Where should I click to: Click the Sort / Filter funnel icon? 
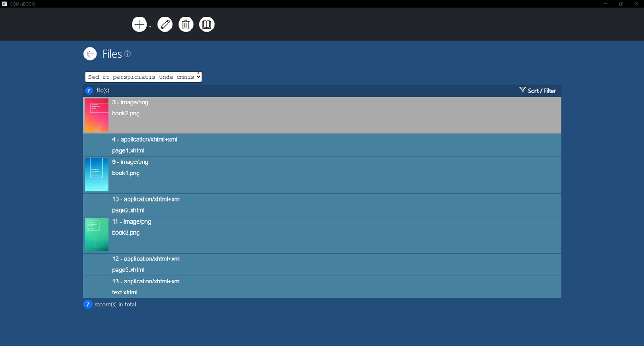522,90
